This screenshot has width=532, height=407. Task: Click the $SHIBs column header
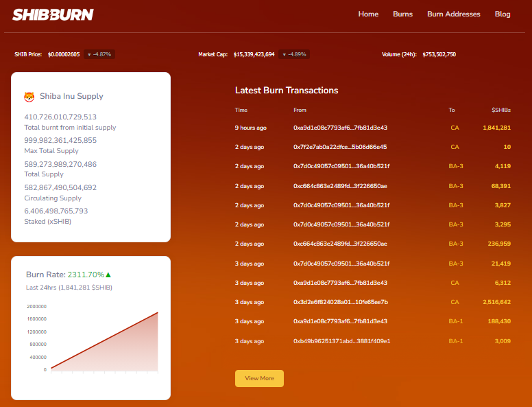[x=501, y=110]
